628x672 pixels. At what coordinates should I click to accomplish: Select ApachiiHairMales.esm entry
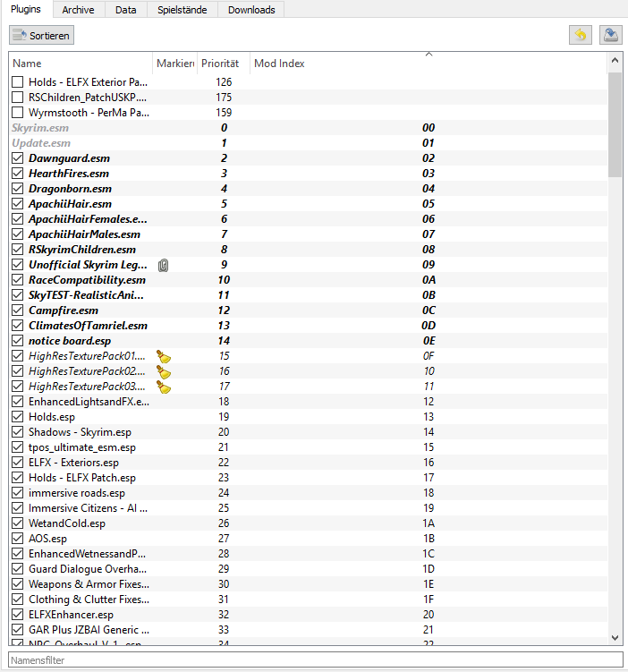pos(308,234)
